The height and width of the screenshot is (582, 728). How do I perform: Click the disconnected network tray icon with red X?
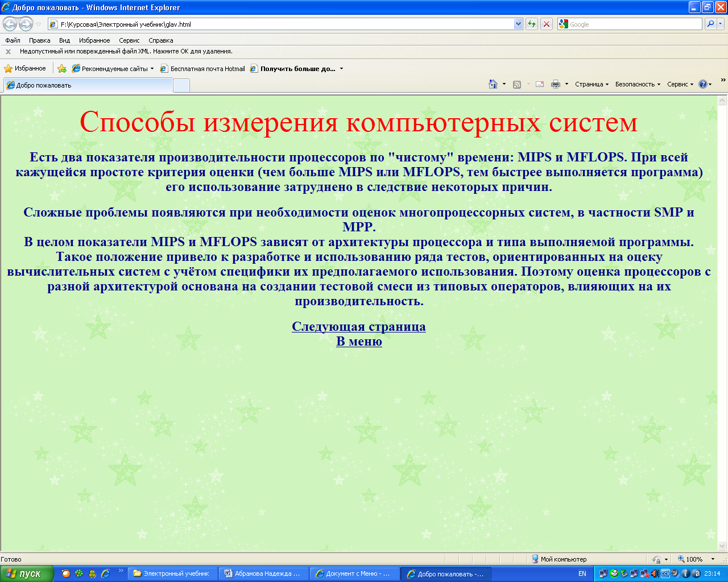pyautogui.click(x=644, y=573)
